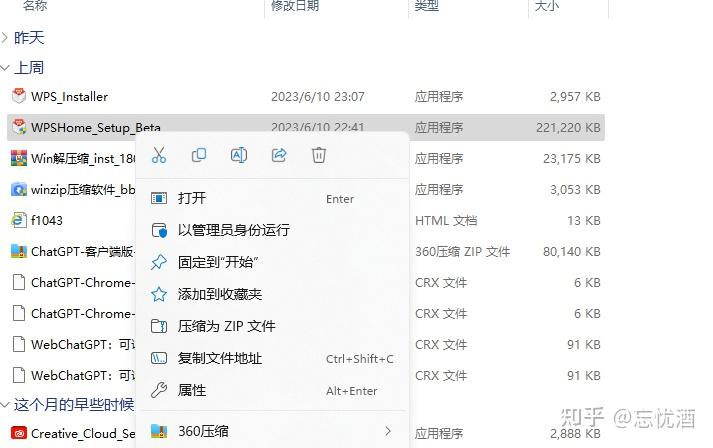This screenshot has width=713, height=448.
Task: Click the 2023/6/10 23:07 date cell
Action: [x=318, y=97]
